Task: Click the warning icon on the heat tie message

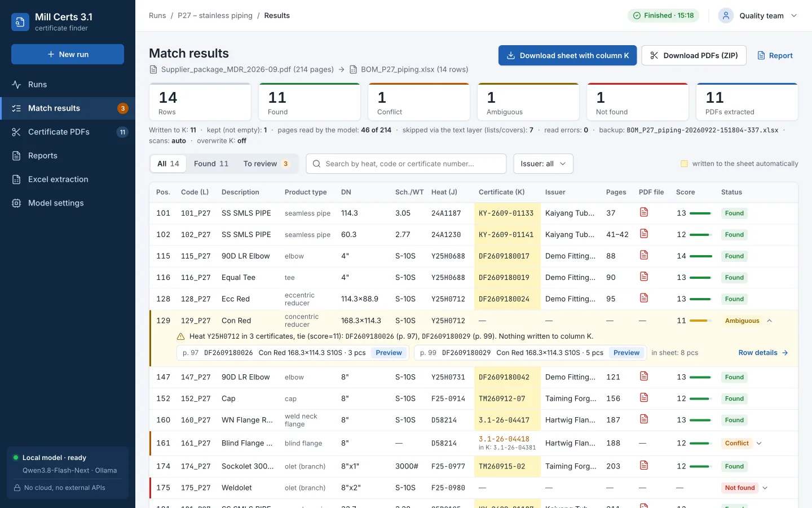Action: [181, 336]
